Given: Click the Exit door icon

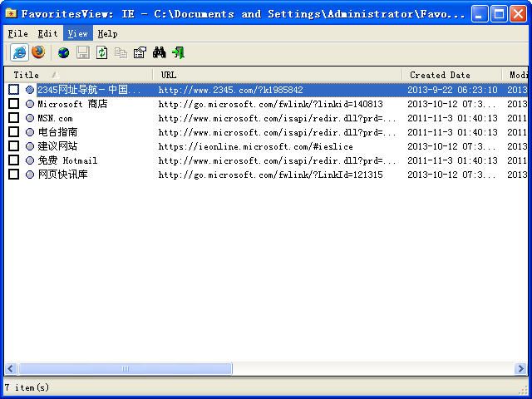Looking at the screenshot, I should [178, 52].
